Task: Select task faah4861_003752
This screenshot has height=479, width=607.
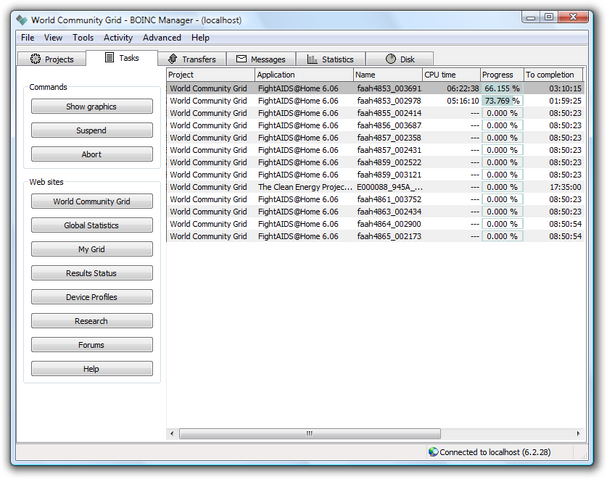Action: pyautogui.click(x=375, y=199)
